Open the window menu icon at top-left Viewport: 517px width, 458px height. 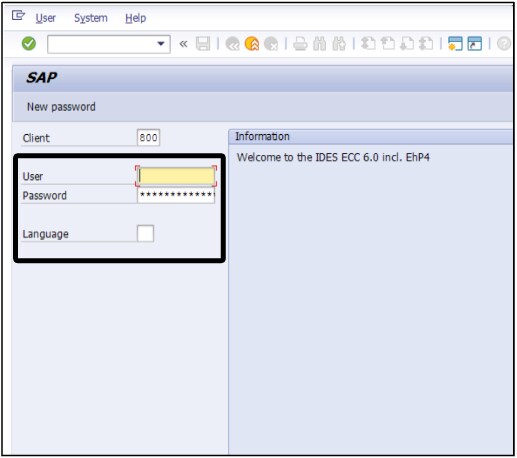pos(18,15)
